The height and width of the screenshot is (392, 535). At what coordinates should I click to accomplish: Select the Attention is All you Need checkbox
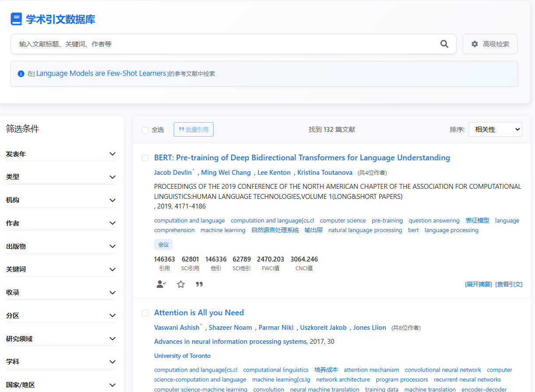[x=145, y=313]
